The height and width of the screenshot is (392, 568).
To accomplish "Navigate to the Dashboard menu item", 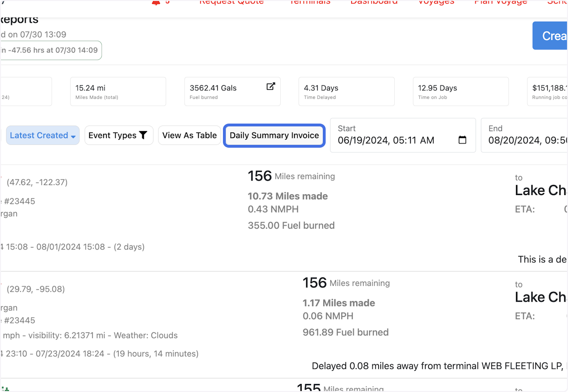I will click(x=374, y=3).
